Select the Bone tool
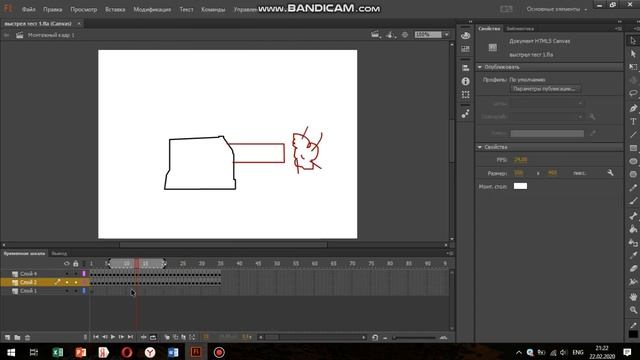The height and width of the screenshot is (360, 640). (633, 216)
